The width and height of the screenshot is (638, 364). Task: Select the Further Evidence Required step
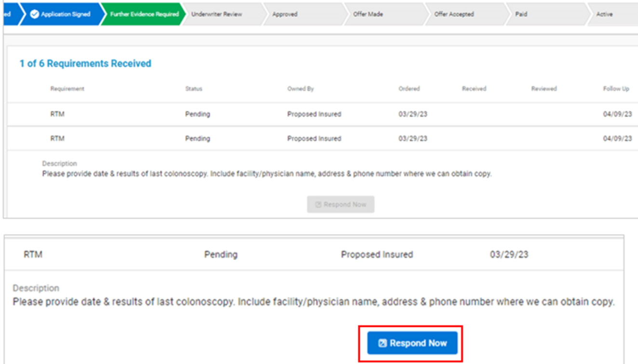[x=144, y=14]
